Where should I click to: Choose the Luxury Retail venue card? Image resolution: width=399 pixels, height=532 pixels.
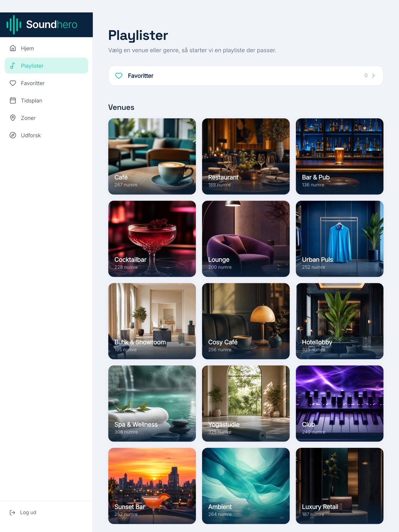pyautogui.click(x=340, y=486)
